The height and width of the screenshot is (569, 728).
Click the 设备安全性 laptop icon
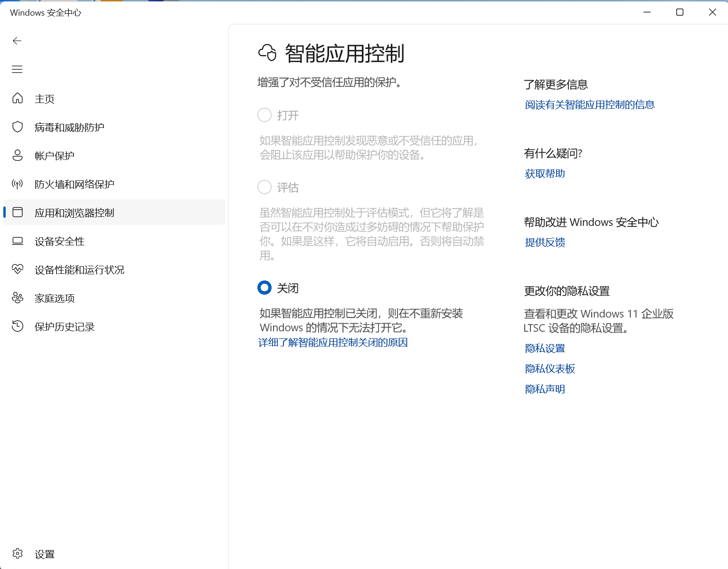click(x=18, y=241)
